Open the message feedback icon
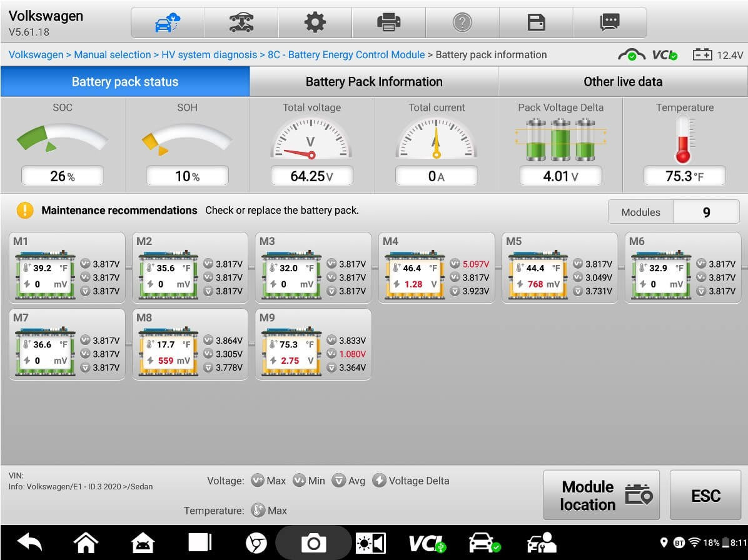Viewport: 748px width, 560px height. tap(609, 23)
